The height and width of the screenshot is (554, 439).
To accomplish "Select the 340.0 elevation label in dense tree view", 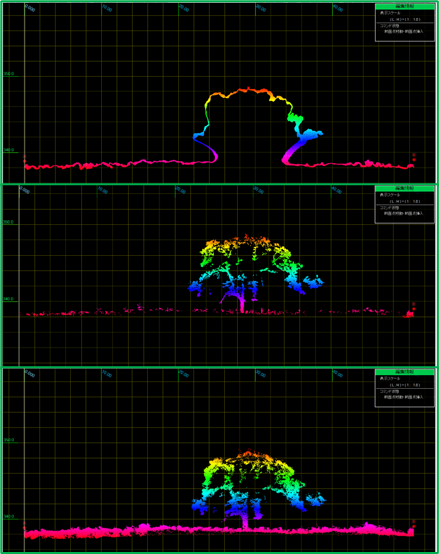I will point(9,517).
